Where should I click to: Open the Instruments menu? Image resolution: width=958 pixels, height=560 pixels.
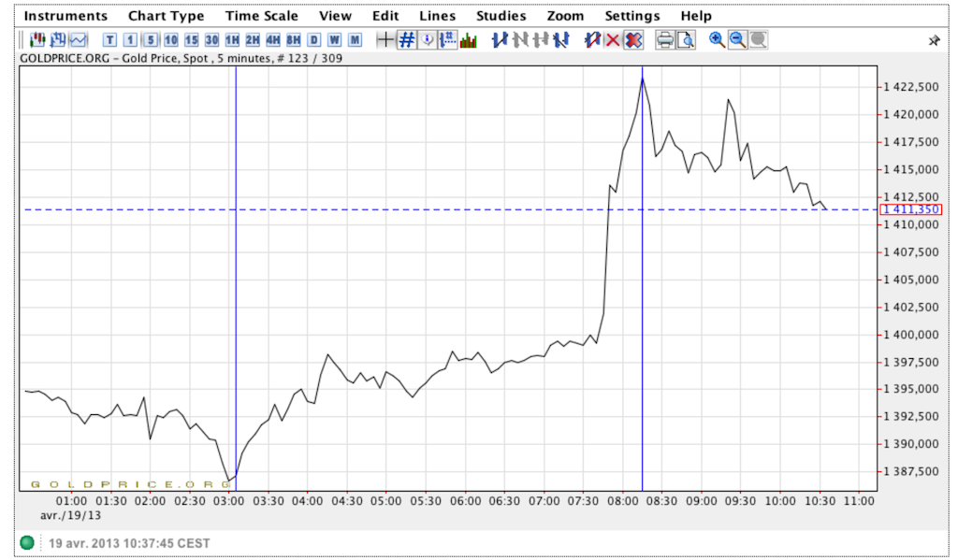coord(65,16)
